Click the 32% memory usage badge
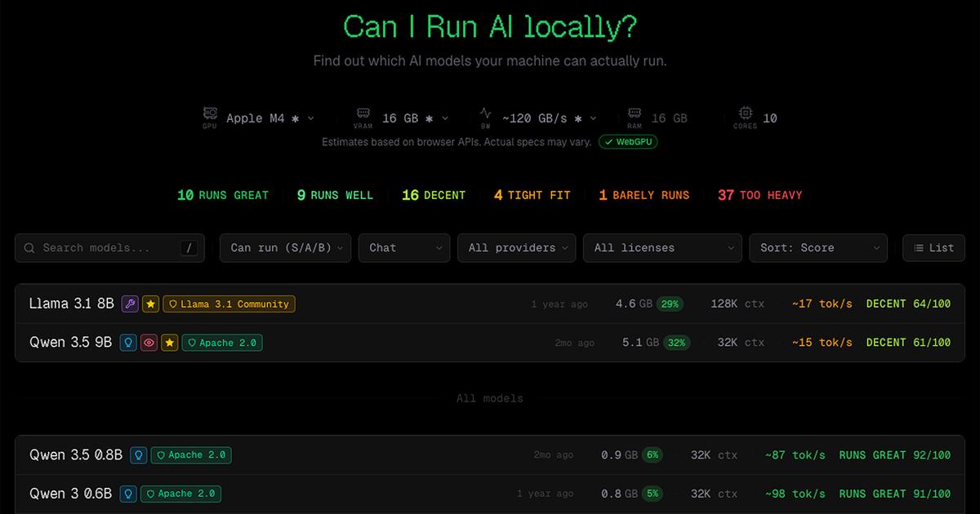Image resolution: width=980 pixels, height=514 pixels. (677, 343)
